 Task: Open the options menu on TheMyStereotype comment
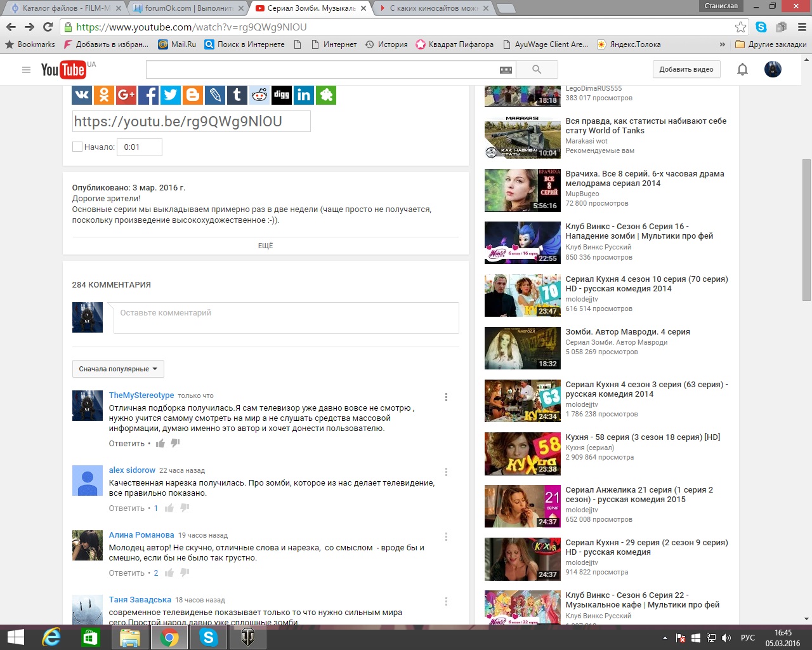click(x=447, y=397)
